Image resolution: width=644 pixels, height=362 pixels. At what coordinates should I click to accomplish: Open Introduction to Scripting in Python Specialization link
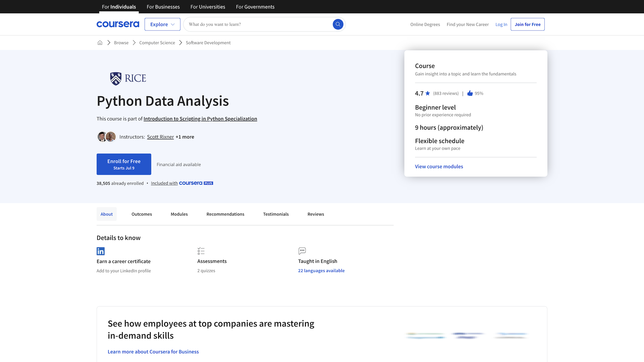coord(200,119)
